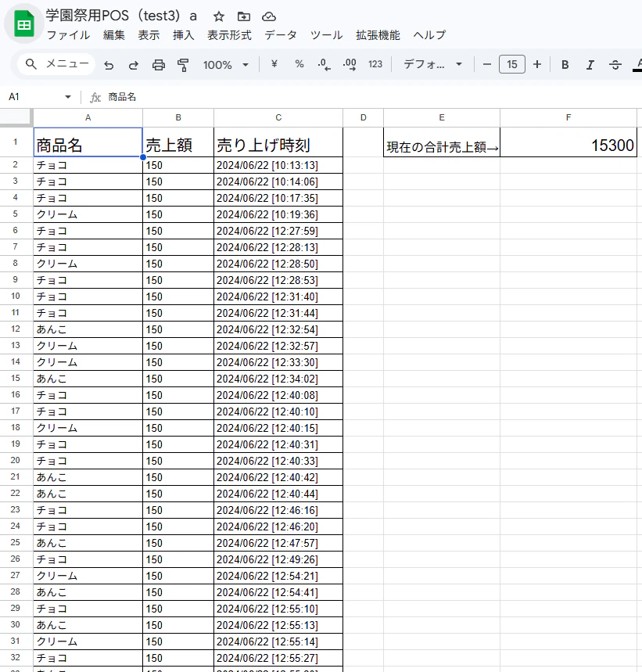Image resolution: width=642 pixels, height=672 pixels.
Task: Select the 現在の合計売上額→ cell
Action: pyautogui.click(x=442, y=142)
